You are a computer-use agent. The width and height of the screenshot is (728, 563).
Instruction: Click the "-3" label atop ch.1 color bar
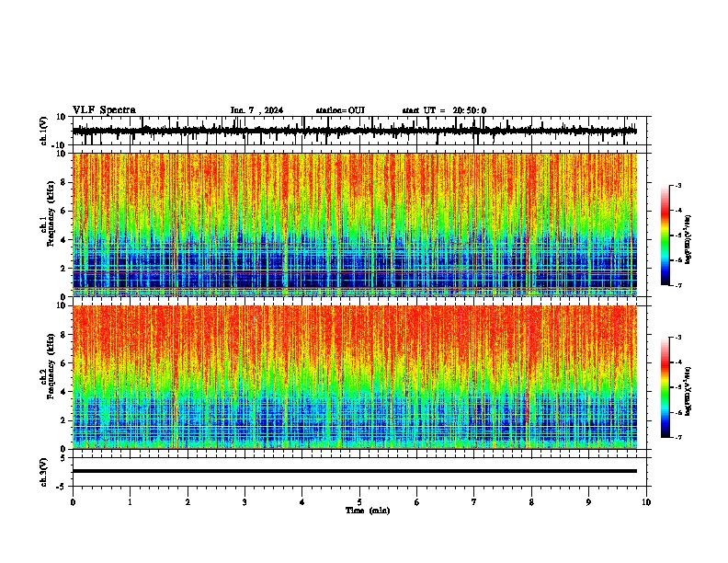click(x=678, y=185)
